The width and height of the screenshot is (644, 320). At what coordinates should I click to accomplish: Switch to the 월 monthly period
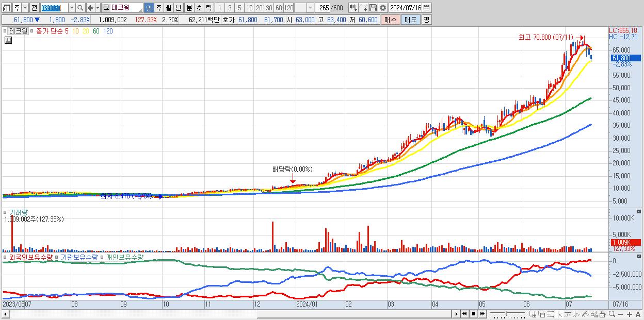(x=168, y=8)
